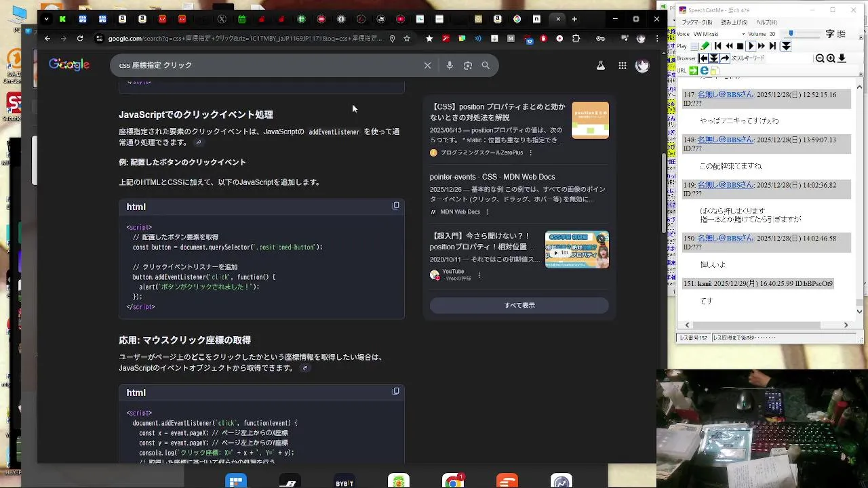Open Chrome media control icon

[x=625, y=39]
